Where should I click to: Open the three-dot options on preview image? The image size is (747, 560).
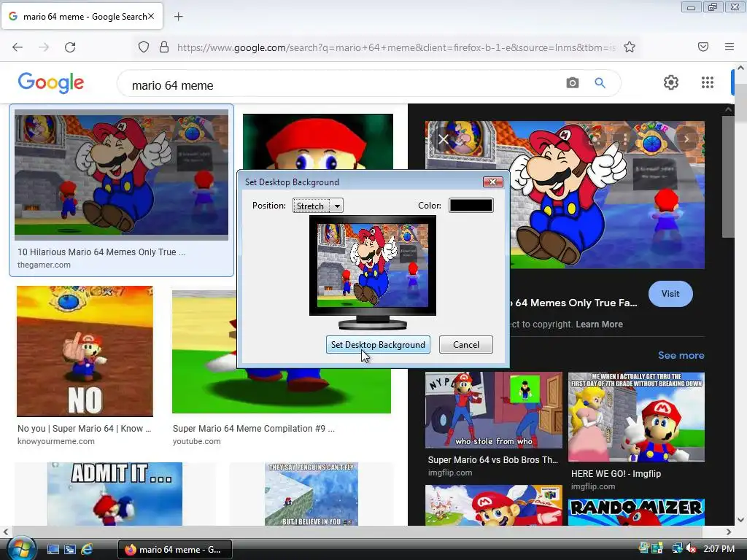pyautogui.click(x=625, y=139)
